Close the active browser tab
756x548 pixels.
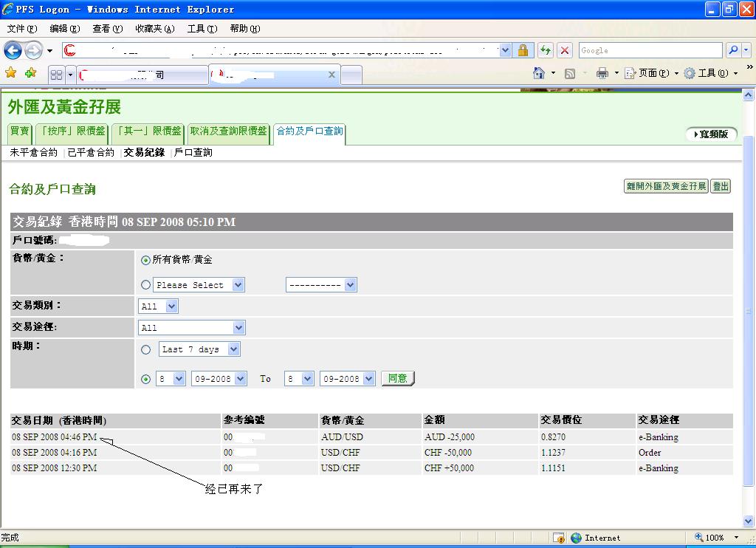click(x=331, y=75)
